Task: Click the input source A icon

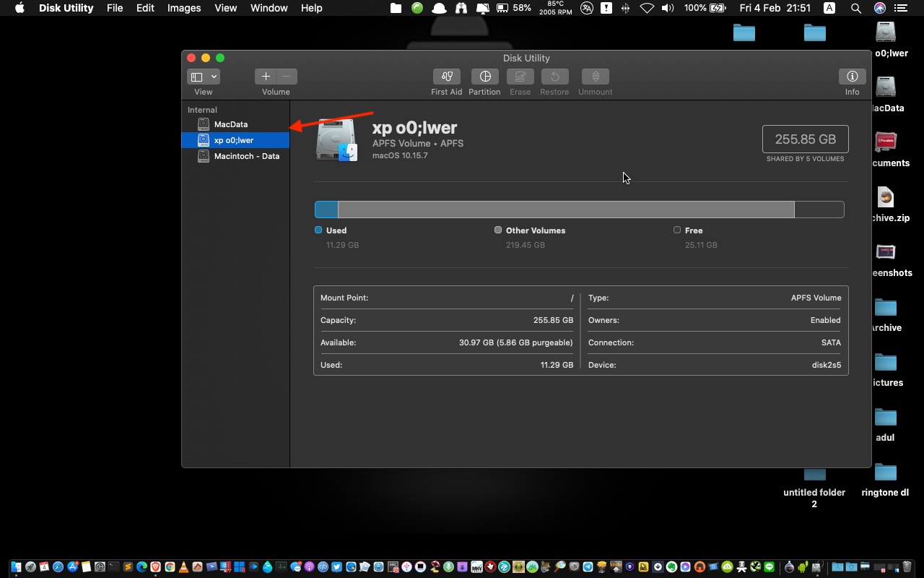Action: point(829,8)
